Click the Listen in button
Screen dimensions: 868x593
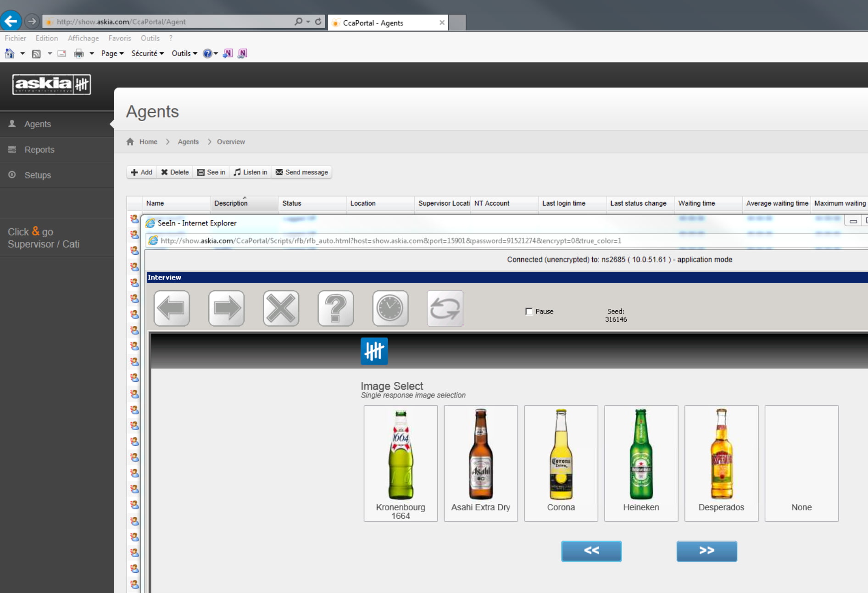250,172
